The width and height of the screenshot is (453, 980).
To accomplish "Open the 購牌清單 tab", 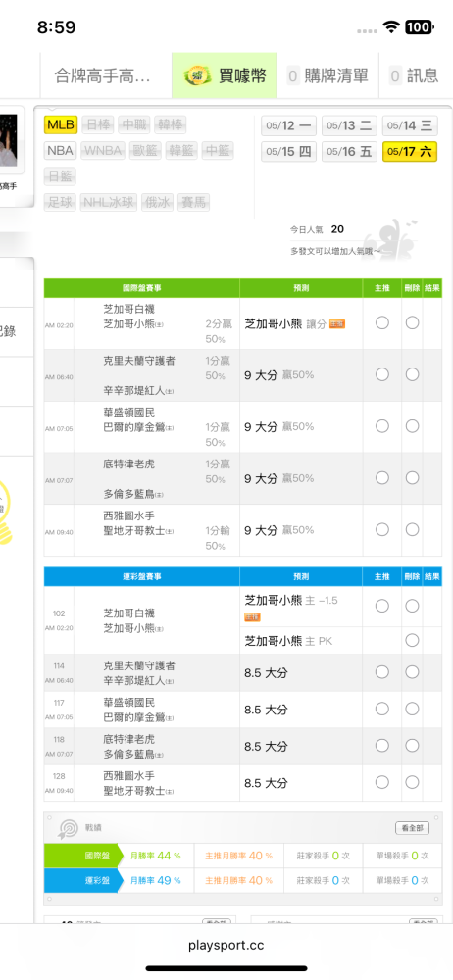I will coord(327,75).
